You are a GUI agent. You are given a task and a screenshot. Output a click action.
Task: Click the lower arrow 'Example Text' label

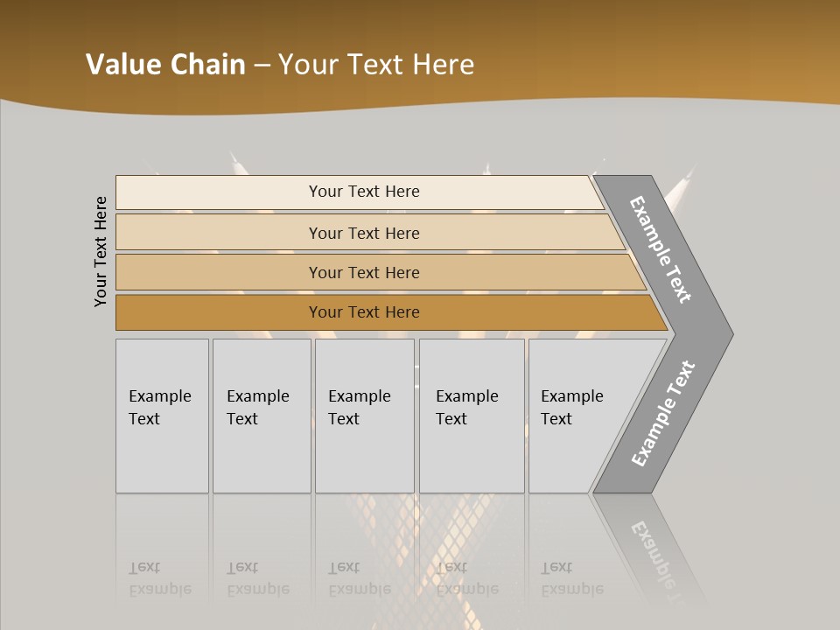pos(662,413)
